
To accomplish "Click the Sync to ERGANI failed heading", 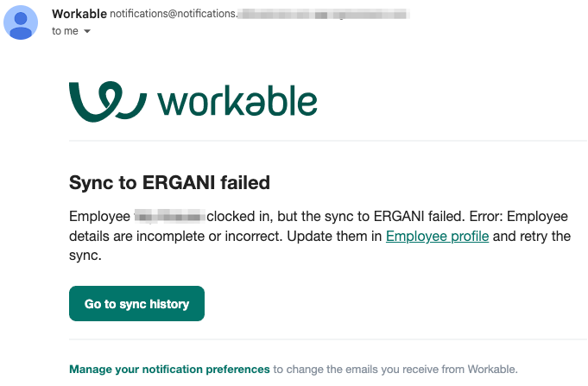I will pyautogui.click(x=169, y=183).
